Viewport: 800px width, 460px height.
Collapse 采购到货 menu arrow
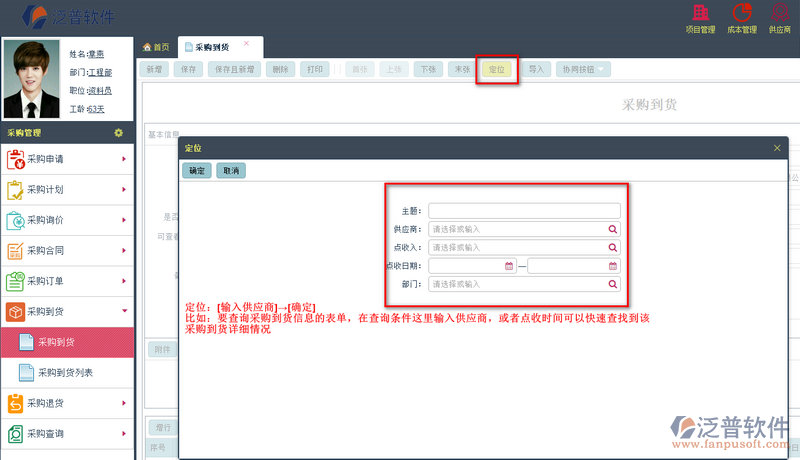click(x=124, y=311)
